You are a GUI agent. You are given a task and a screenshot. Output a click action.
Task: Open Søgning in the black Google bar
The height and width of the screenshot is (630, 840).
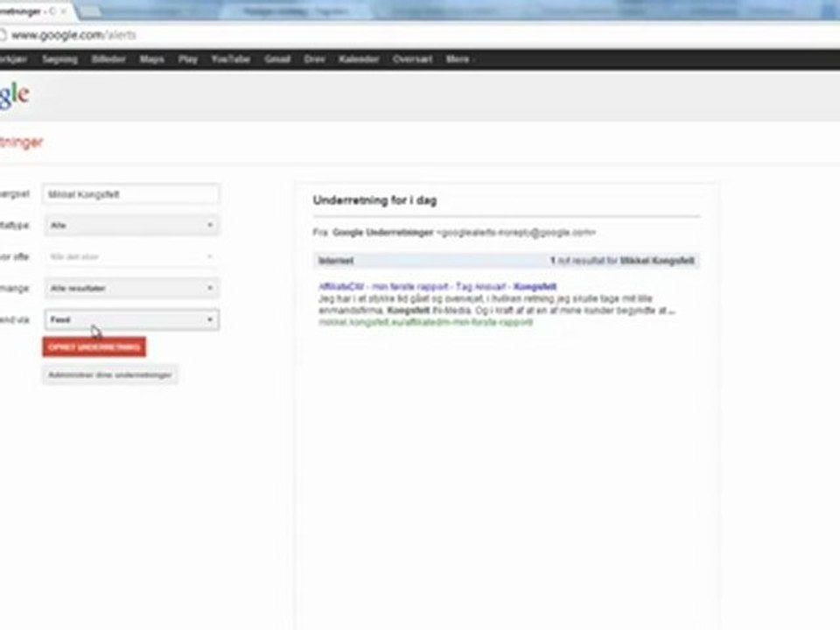pyautogui.click(x=60, y=59)
